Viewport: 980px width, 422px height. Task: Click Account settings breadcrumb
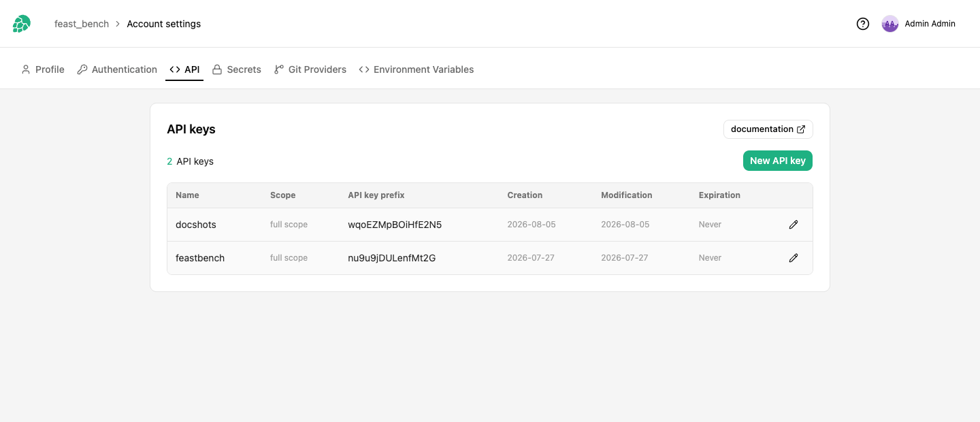[164, 24]
